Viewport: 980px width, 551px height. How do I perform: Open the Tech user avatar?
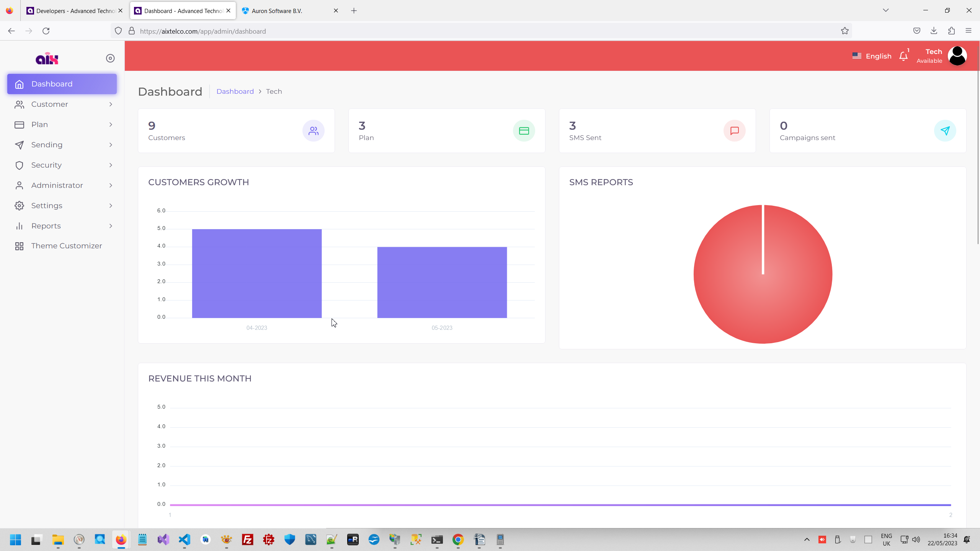tap(957, 56)
